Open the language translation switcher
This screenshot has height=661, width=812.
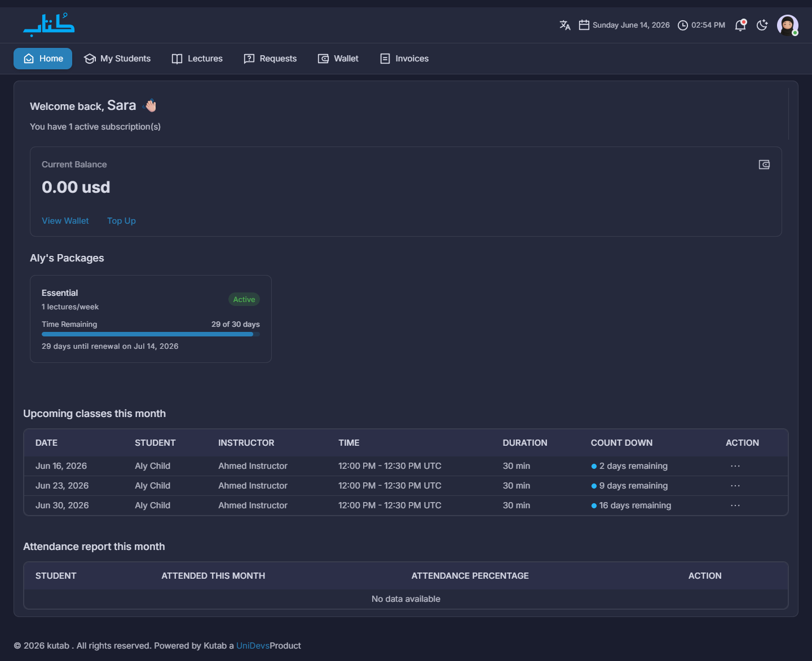(x=565, y=25)
